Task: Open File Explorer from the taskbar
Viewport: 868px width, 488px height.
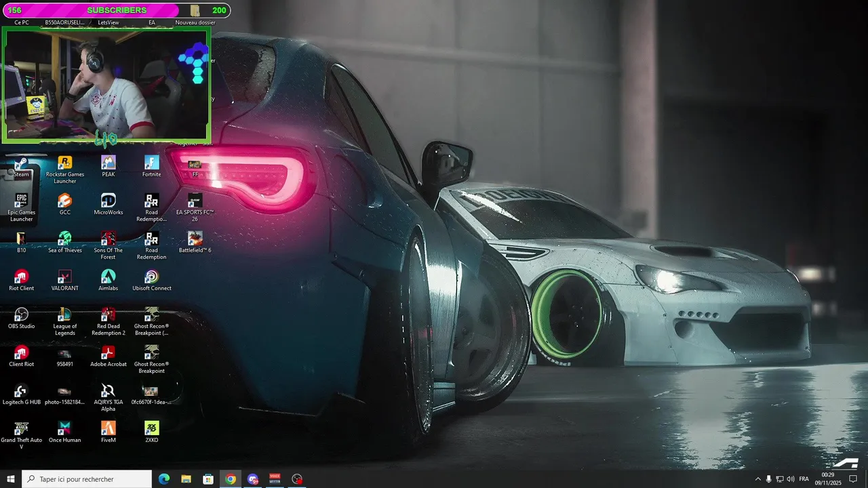Action: click(186, 479)
